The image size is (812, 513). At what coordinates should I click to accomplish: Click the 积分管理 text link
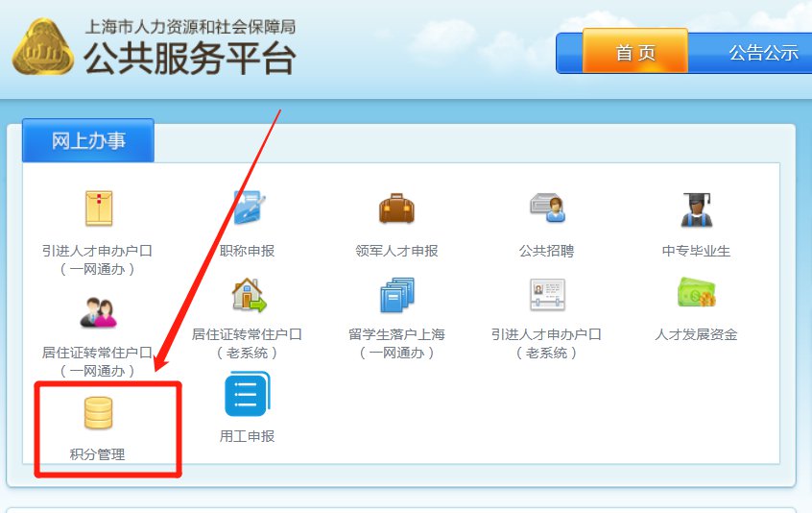click(97, 454)
